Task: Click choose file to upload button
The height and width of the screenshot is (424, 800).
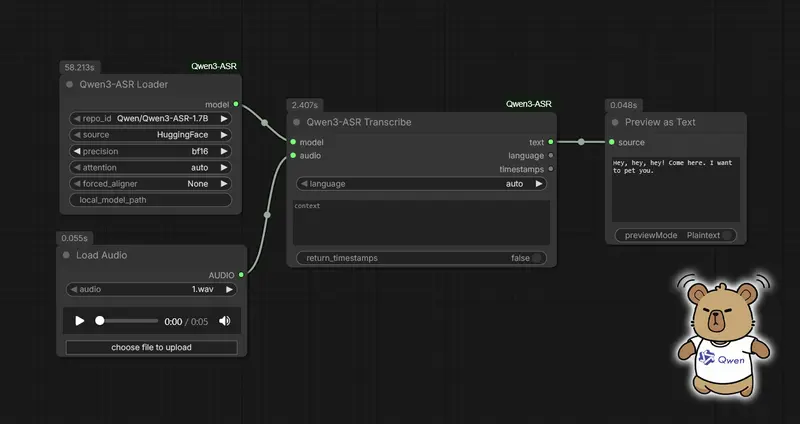Action: 151,347
